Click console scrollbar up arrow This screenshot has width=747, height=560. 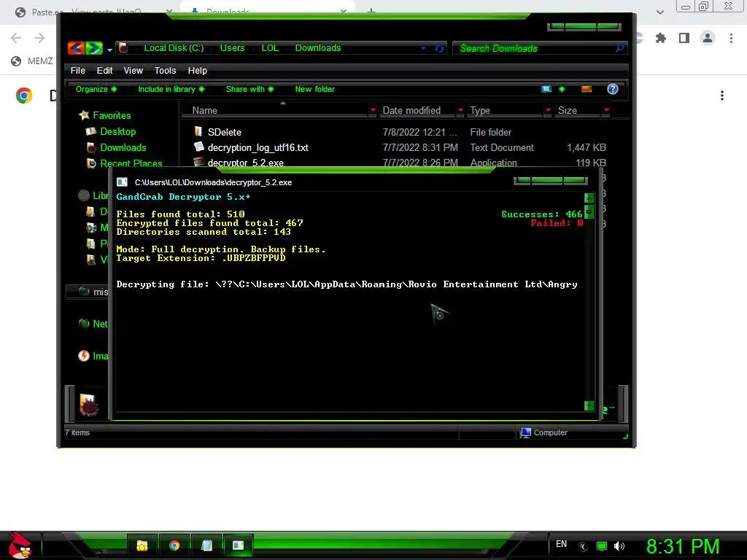(589, 198)
